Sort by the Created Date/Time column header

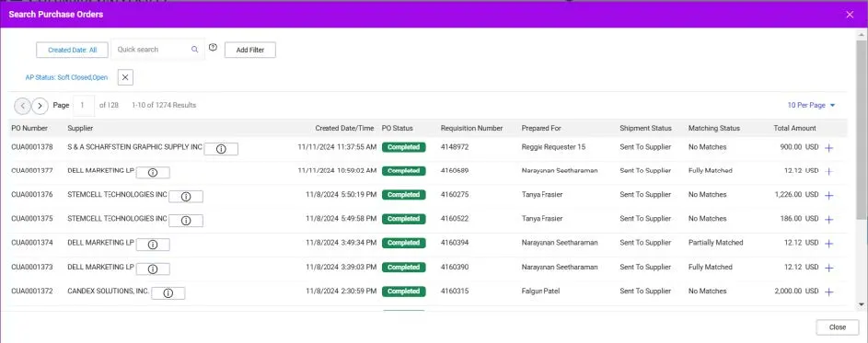pos(345,129)
